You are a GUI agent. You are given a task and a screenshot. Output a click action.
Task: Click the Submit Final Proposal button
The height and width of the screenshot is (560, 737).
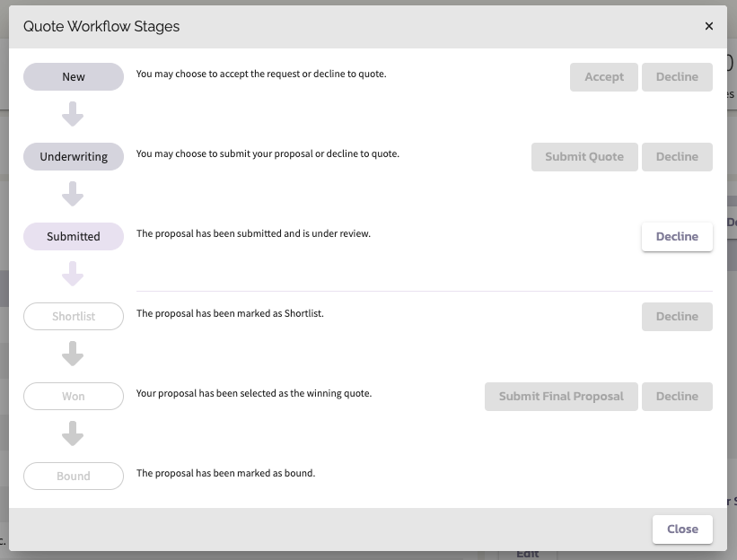560,396
